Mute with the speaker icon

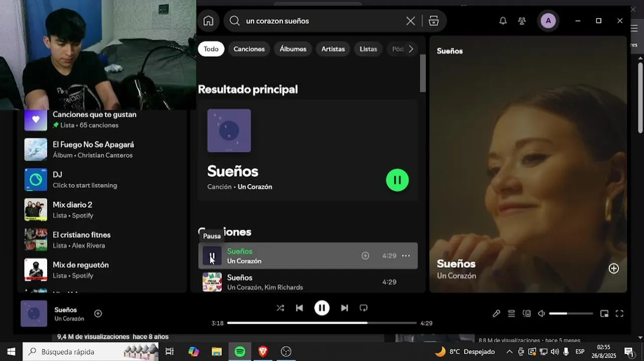click(541, 313)
